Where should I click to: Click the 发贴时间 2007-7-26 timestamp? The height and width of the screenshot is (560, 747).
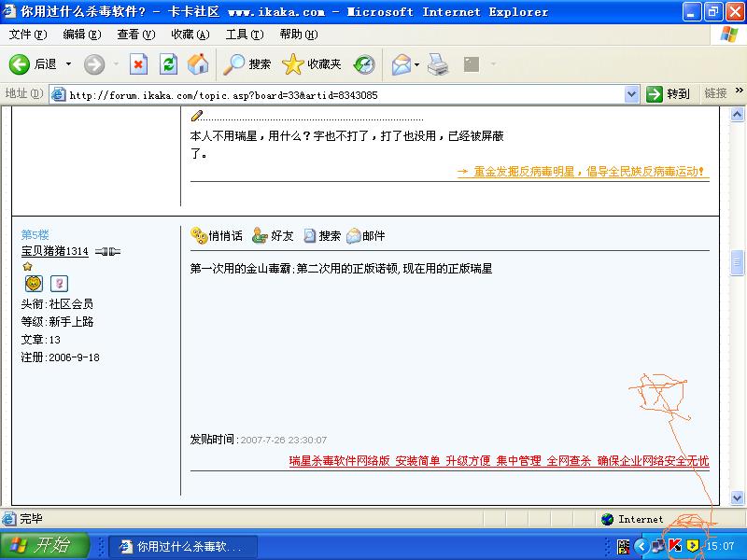[259, 439]
